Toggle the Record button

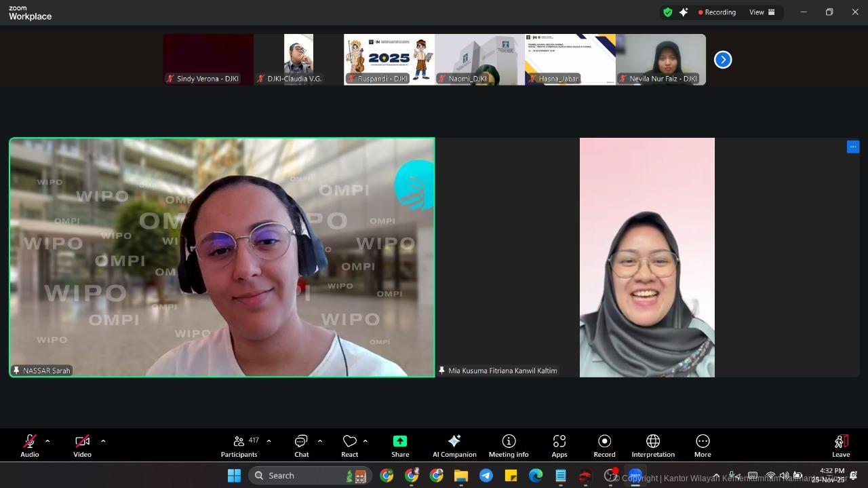tap(604, 445)
